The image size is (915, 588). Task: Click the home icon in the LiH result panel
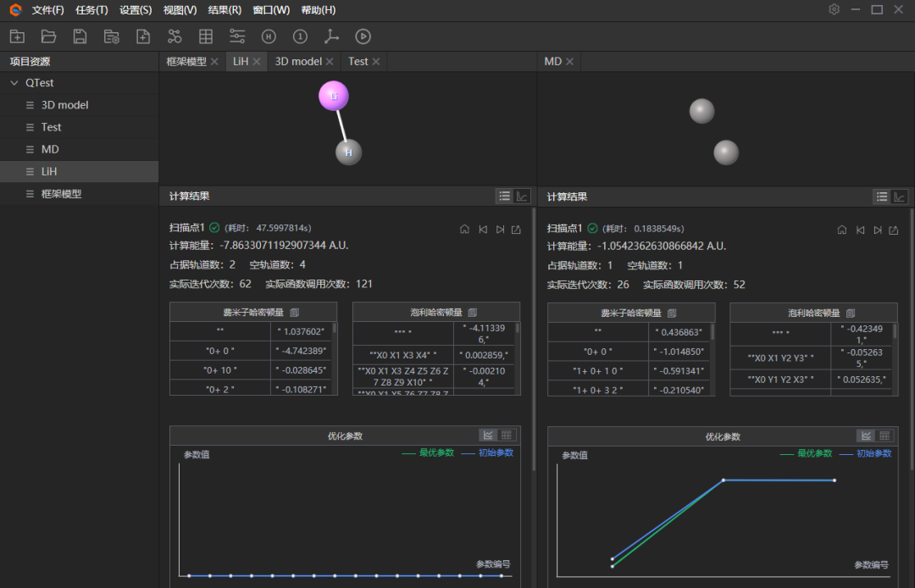464,230
